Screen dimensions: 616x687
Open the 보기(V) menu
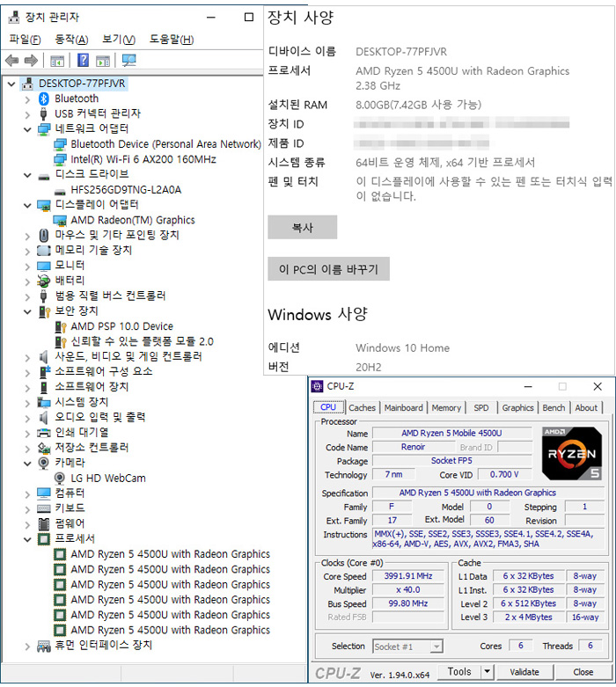click(x=119, y=40)
